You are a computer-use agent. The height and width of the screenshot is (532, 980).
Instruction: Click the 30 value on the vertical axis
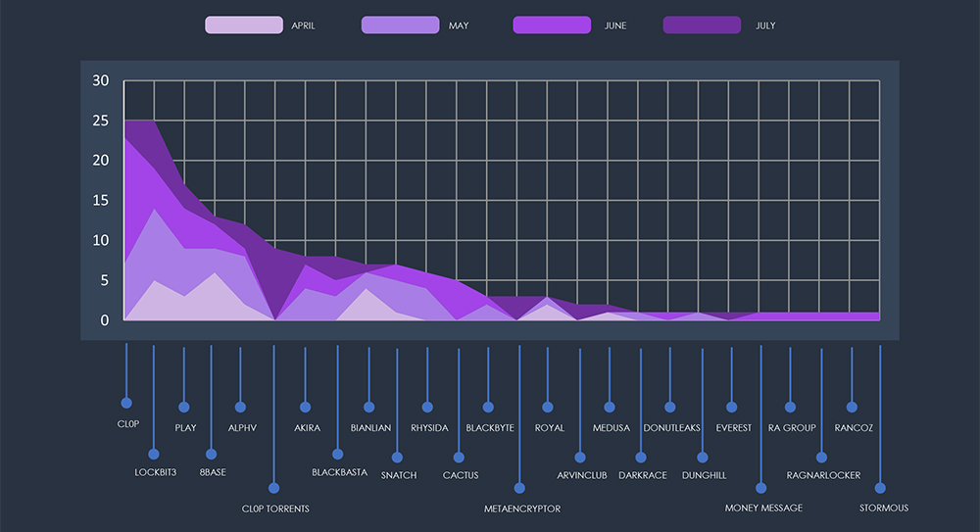click(x=101, y=80)
